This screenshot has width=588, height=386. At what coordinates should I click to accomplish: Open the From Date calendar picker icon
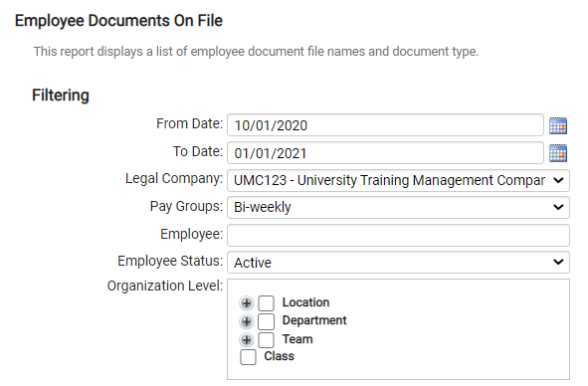(x=558, y=125)
